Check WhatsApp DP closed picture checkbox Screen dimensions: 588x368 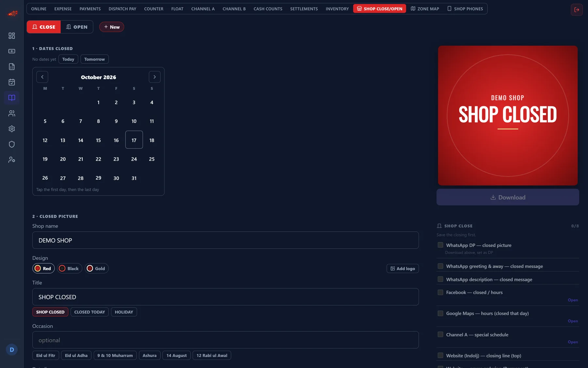pos(440,245)
